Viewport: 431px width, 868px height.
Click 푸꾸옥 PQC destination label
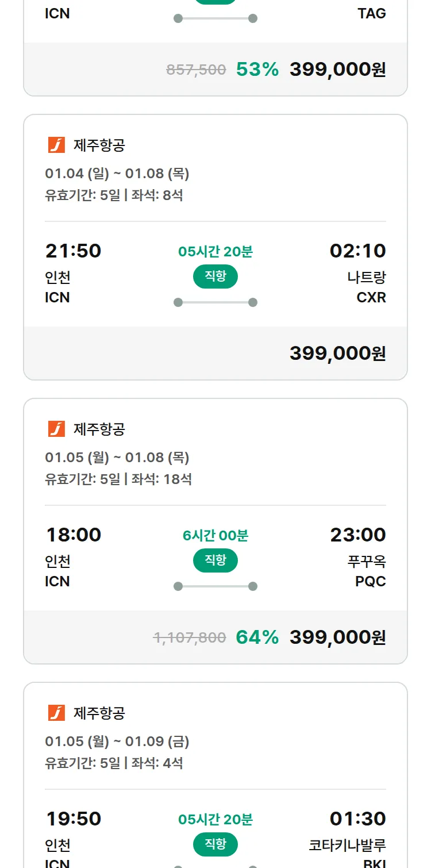(367, 571)
